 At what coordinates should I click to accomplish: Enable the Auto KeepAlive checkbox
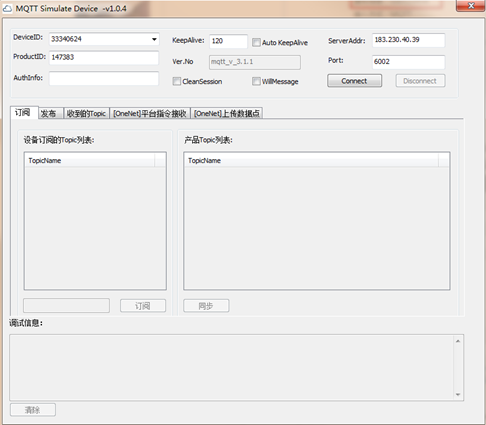point(256,42)
